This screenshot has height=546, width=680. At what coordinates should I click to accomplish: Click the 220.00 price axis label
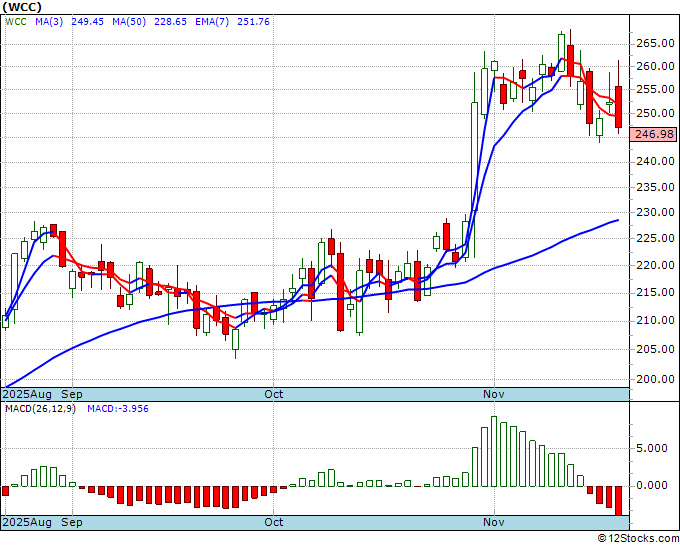[x=655, y=265]
